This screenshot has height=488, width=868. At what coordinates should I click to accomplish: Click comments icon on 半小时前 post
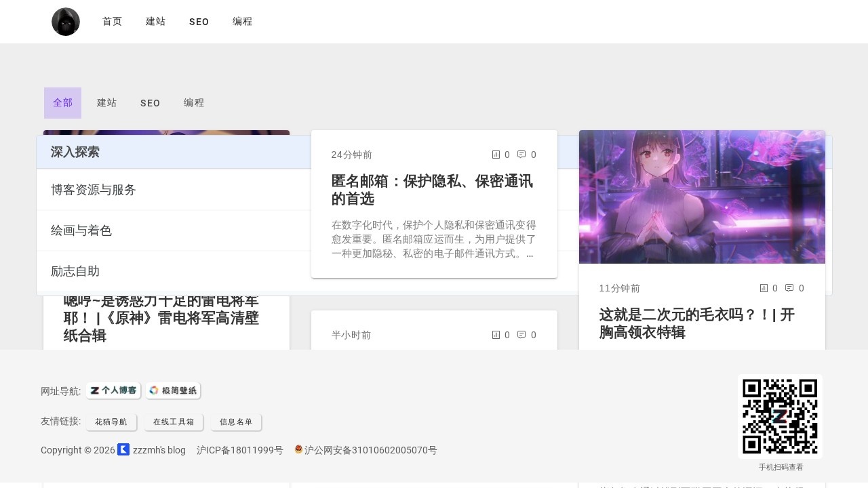click(x=521, y=335)
